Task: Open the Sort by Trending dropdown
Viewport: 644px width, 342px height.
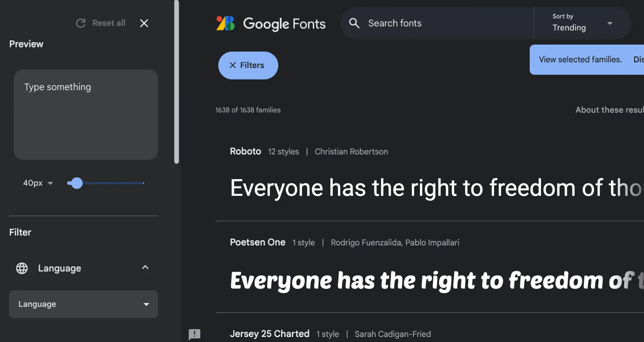Action: 583,23
